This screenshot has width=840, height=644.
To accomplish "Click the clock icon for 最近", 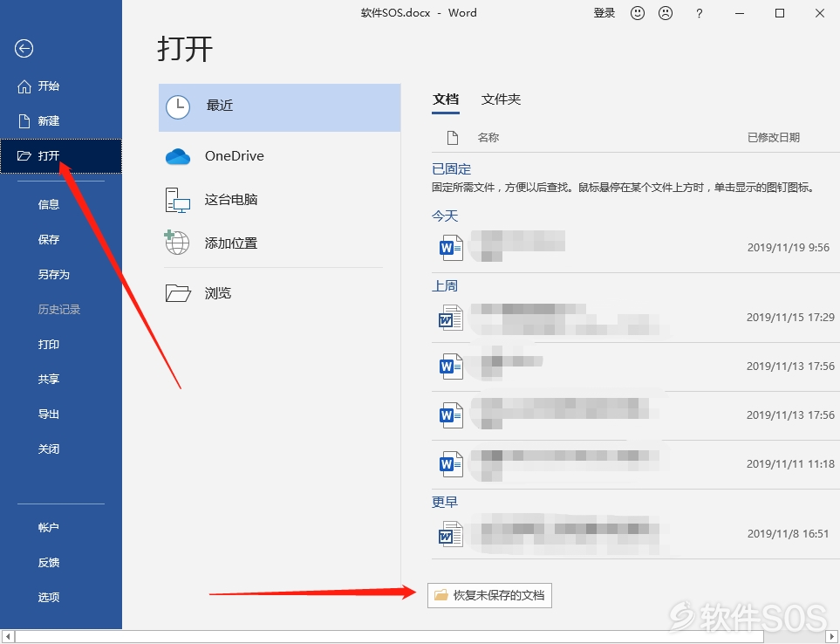I will 178,107.
